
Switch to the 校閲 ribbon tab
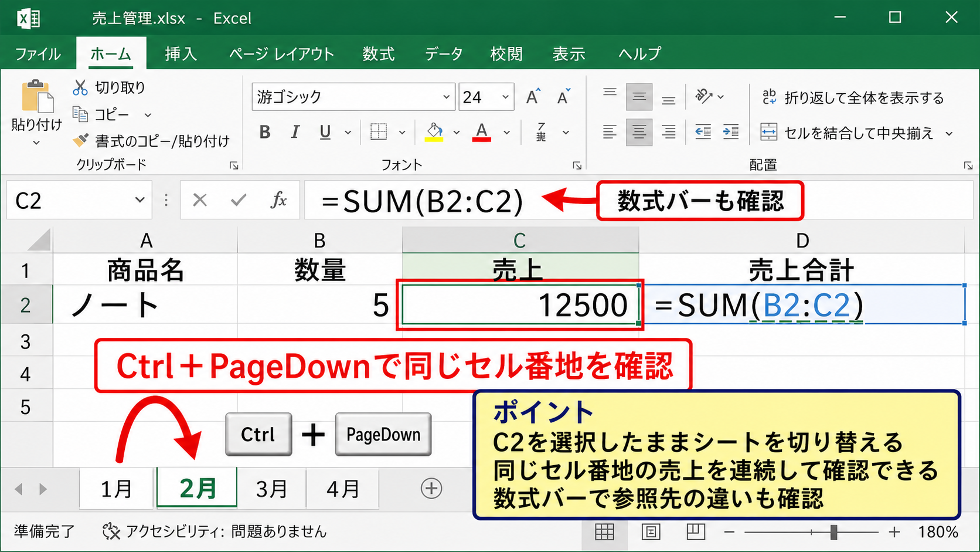[506, 54]
